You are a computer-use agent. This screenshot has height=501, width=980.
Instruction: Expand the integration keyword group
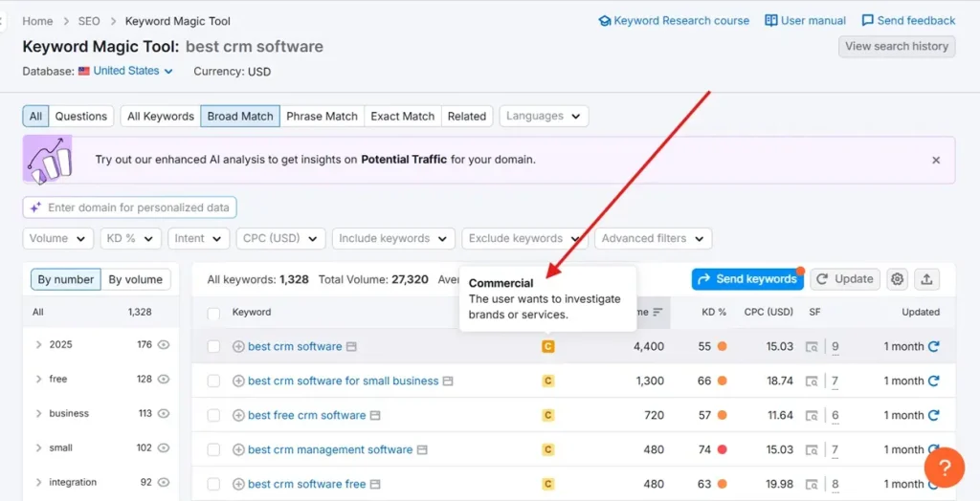[x=38, y=482]
